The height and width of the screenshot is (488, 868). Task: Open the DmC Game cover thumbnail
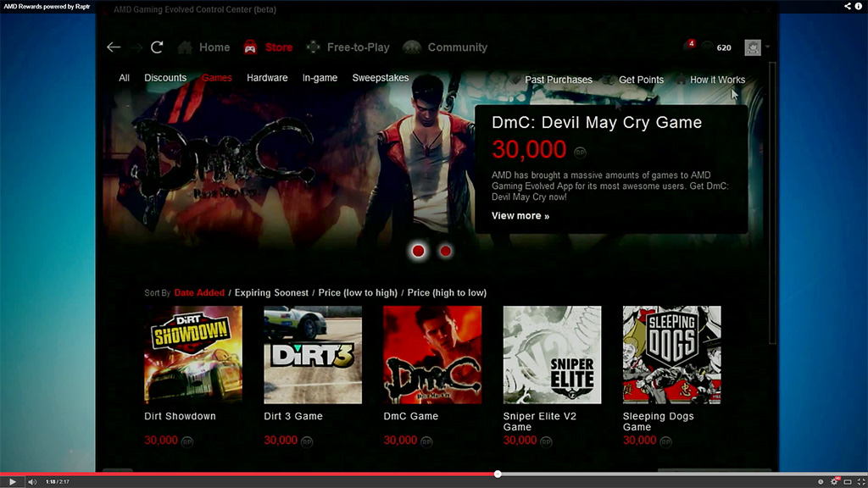pyautogui.click(x=432, y=355)
